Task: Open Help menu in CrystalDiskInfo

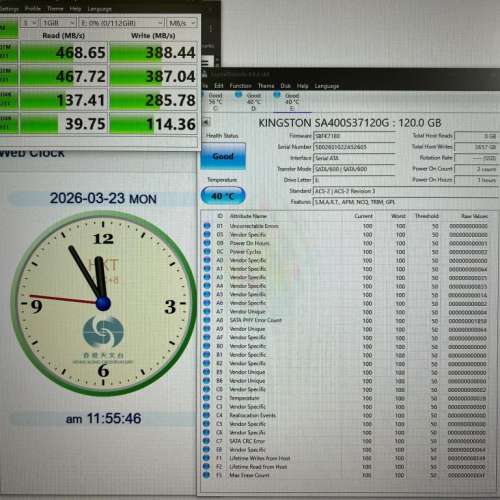Action: click(302, 86)
